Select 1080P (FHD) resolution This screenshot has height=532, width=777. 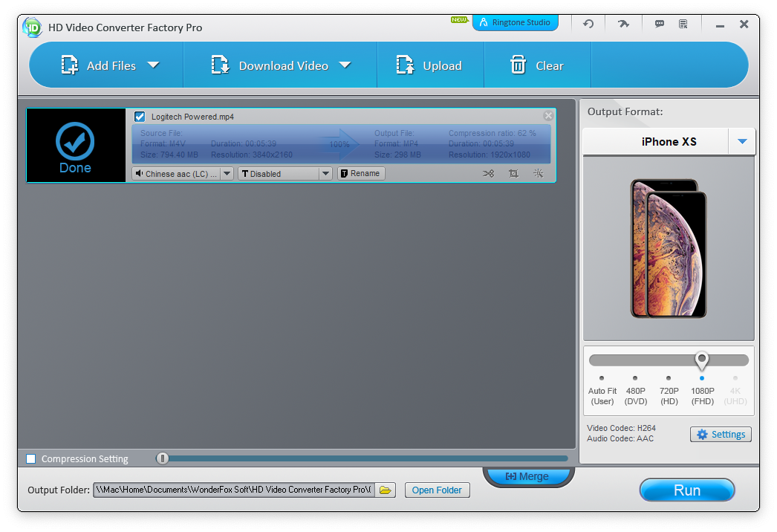coord(702,391)
